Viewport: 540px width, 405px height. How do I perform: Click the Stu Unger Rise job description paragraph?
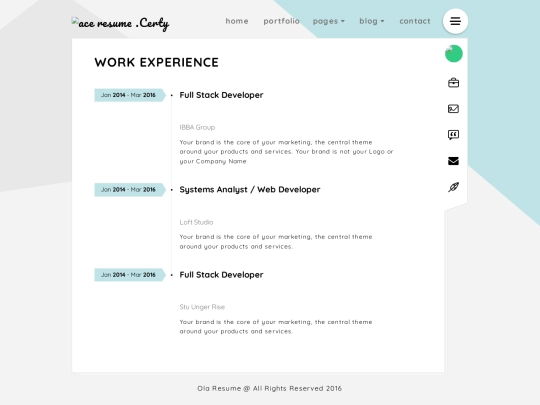[276, 326]
